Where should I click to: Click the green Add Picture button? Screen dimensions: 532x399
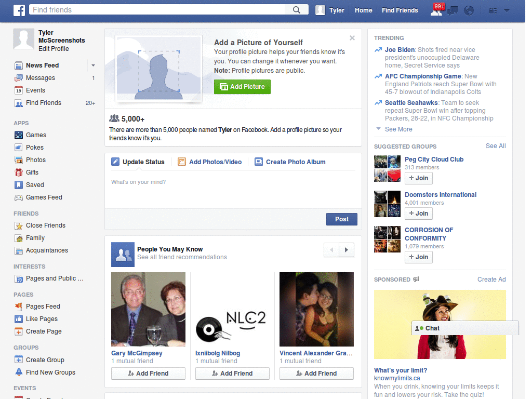pyautogui.click(x=242, y=87)
